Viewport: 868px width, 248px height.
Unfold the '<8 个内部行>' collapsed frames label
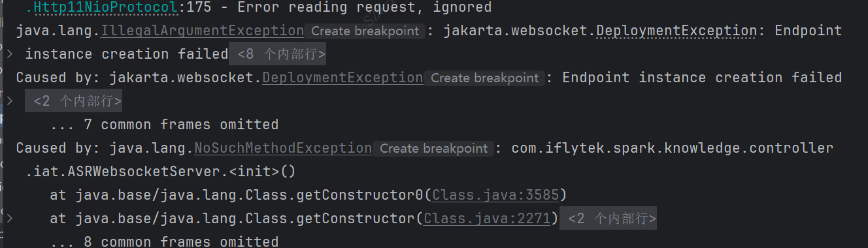pos(277,54)
